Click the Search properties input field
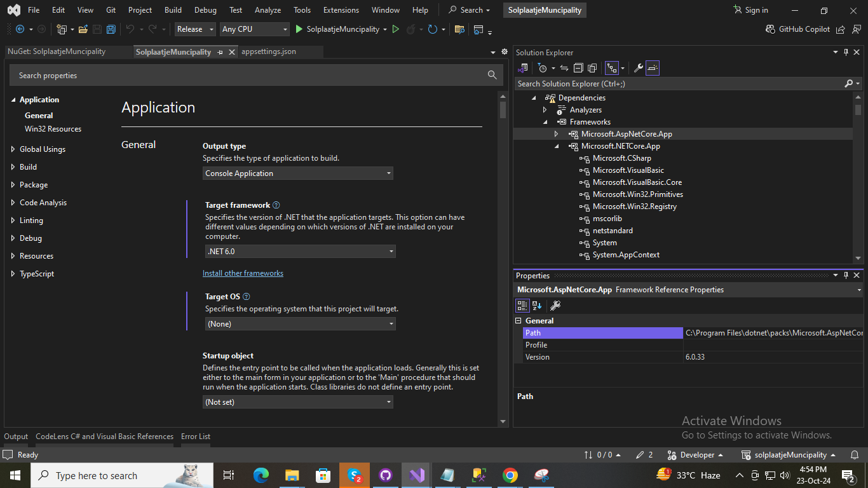 (x=254, y=75)
